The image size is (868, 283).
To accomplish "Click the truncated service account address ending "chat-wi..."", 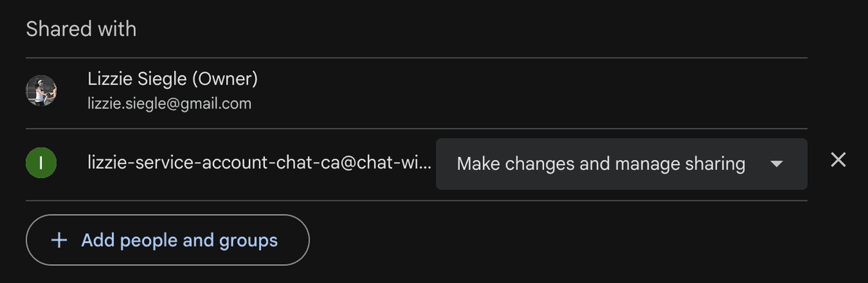I will [x=260, y=164].
